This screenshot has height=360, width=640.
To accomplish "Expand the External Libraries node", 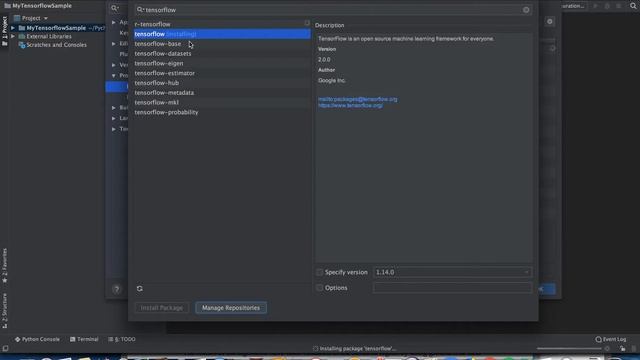I will click(x=13, y=36).
